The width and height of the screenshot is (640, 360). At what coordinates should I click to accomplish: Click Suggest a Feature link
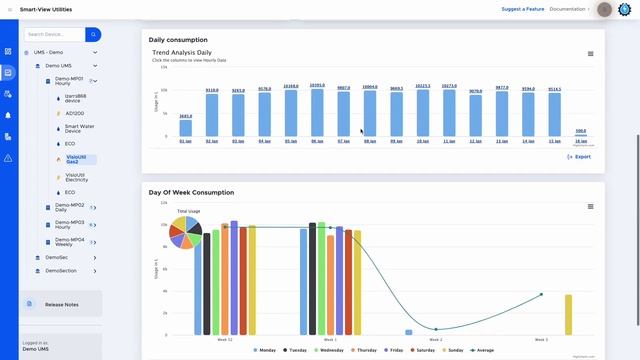[522, 9]
